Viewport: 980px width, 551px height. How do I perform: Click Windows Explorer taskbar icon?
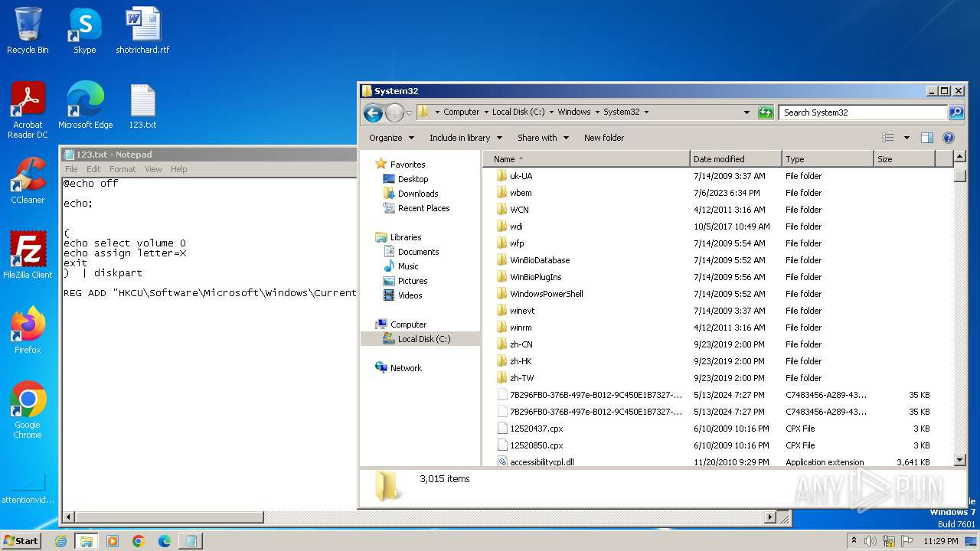[x=87, y=541]
